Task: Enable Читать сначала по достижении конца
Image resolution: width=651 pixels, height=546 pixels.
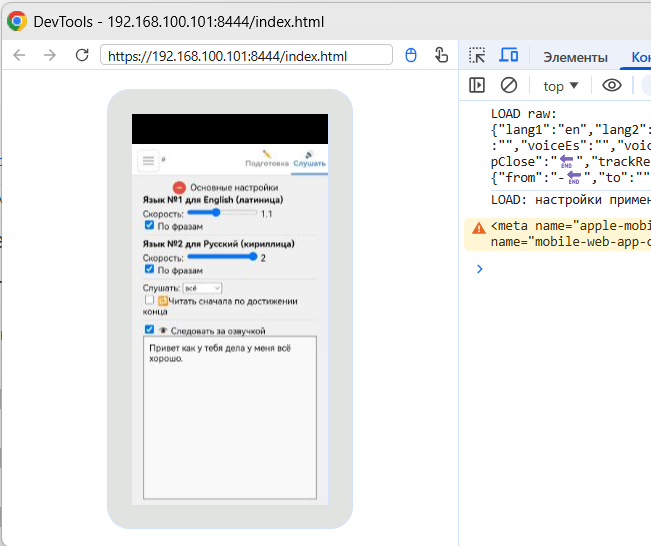Action: click(150, 300)
